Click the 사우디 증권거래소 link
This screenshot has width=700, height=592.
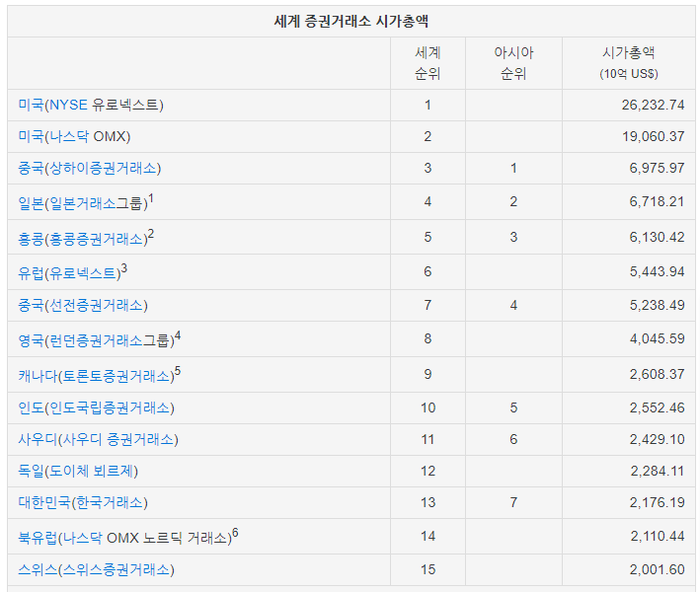117,440
